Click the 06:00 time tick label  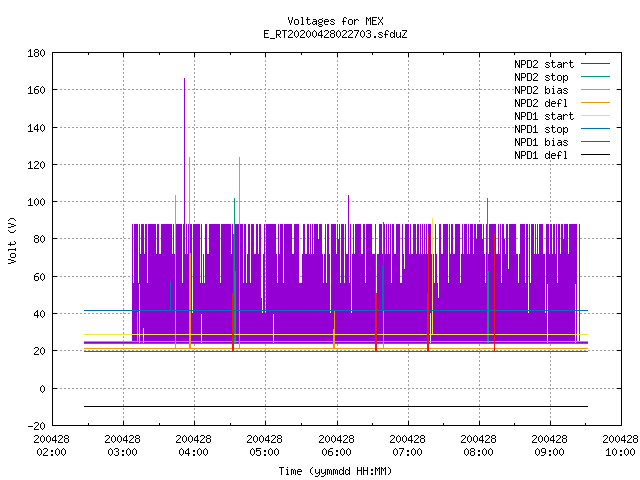pos(336,452)
